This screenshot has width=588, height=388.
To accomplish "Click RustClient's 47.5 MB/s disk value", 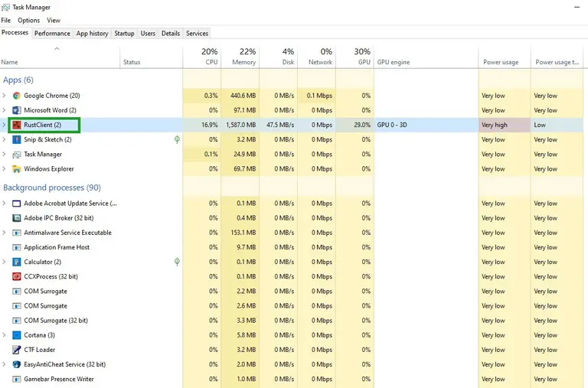I will 280,125.
